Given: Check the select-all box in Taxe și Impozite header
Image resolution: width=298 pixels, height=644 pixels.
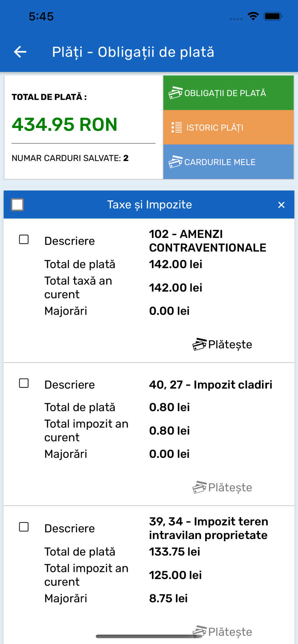Looking at the screenshot, I should [x=17, y=204].
